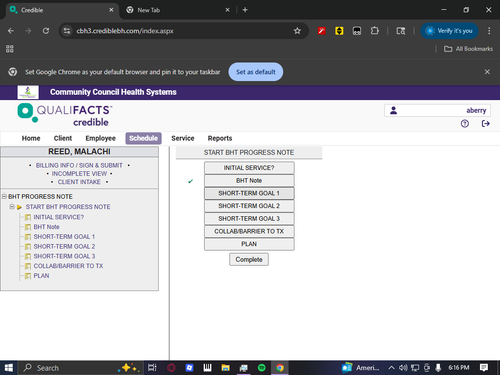
Task: Click the BHT Note form button
Action: click(249, 181)
